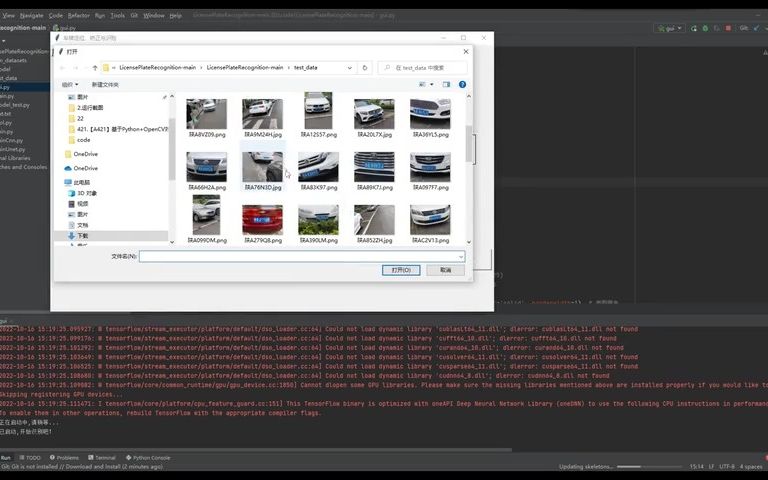Open the Tools menu
This screenshot has width=768, height=480.
pos(118,16)
